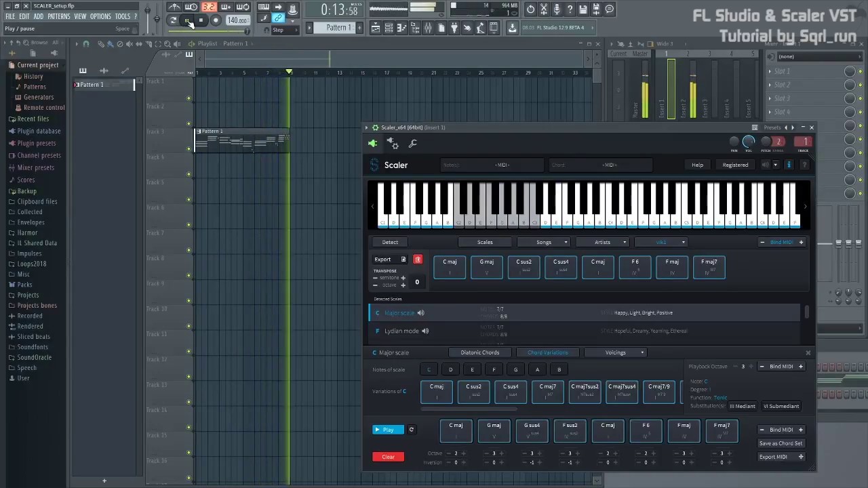Select the G maj chord in detected chords
This screenshot has height=488, width=868.
pos(486,267)
